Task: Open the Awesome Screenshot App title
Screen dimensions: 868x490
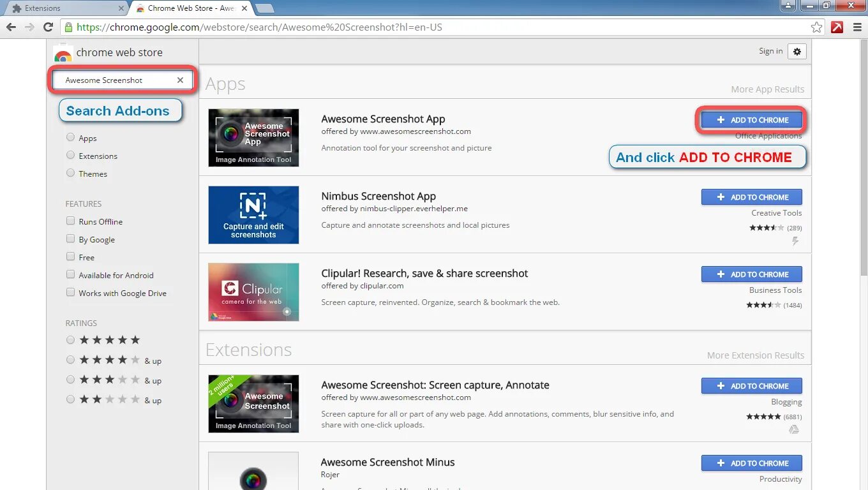Action: pos(383,119)
